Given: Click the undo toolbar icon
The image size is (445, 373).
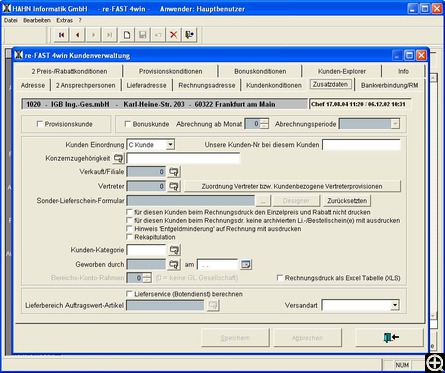Looking at the screenshot, I should 158,35.
